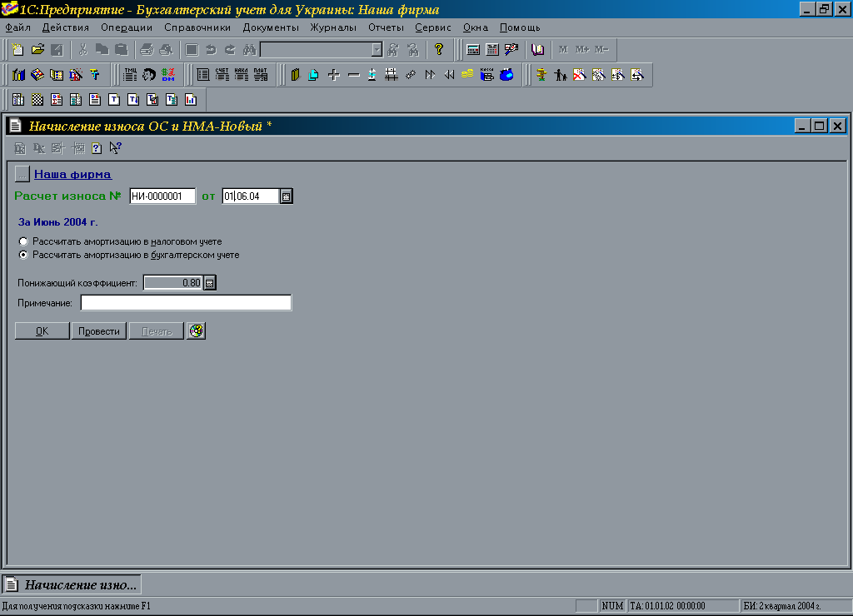Viewport: 853px width, 616px height.
Task: Select bookkeeping accounting amortization radio button
Action: [x=22, y=255]
